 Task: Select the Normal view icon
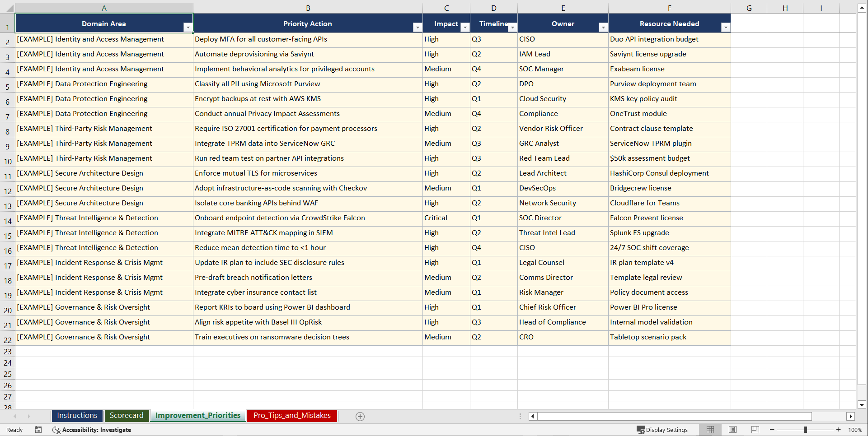pos(710,430)
